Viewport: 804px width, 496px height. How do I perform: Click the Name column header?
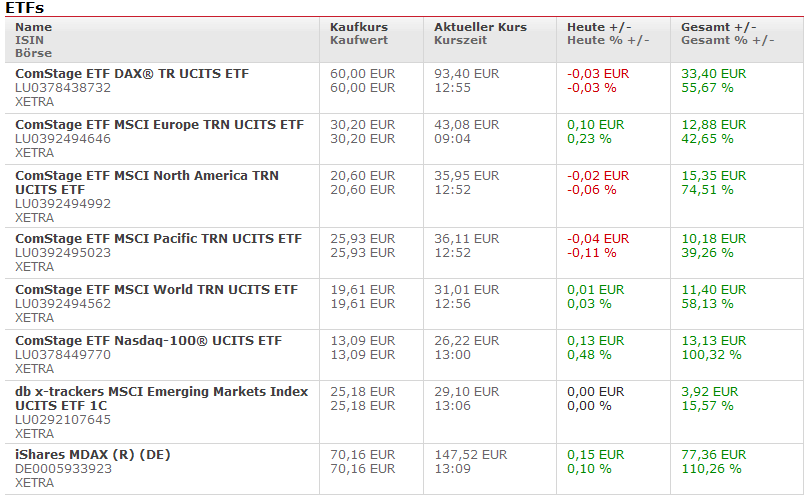tap(33, 27)
